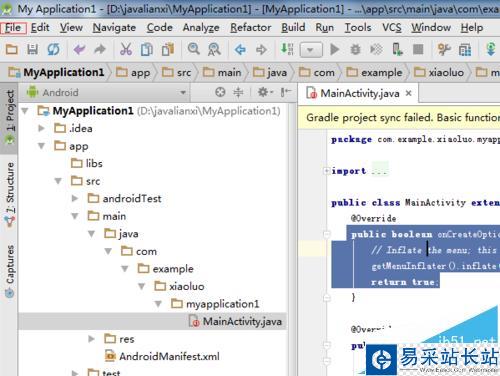Open the VCS menu

pyautogui.click(x=391, y=28)
